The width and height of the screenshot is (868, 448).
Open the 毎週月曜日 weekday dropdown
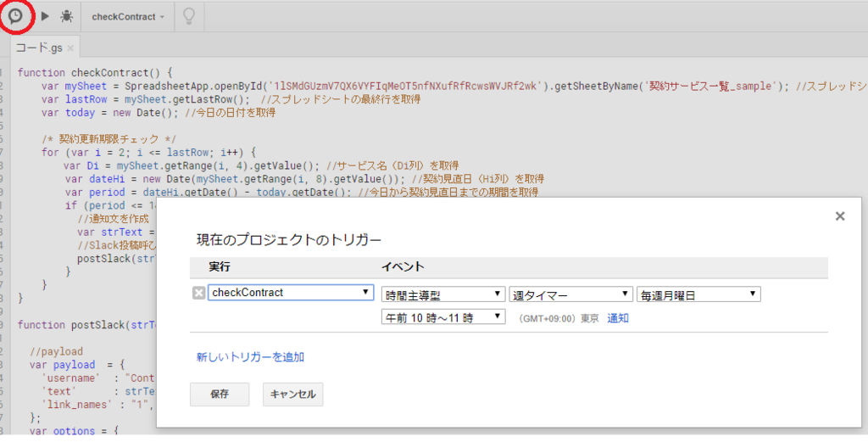[x=698, y=294]
